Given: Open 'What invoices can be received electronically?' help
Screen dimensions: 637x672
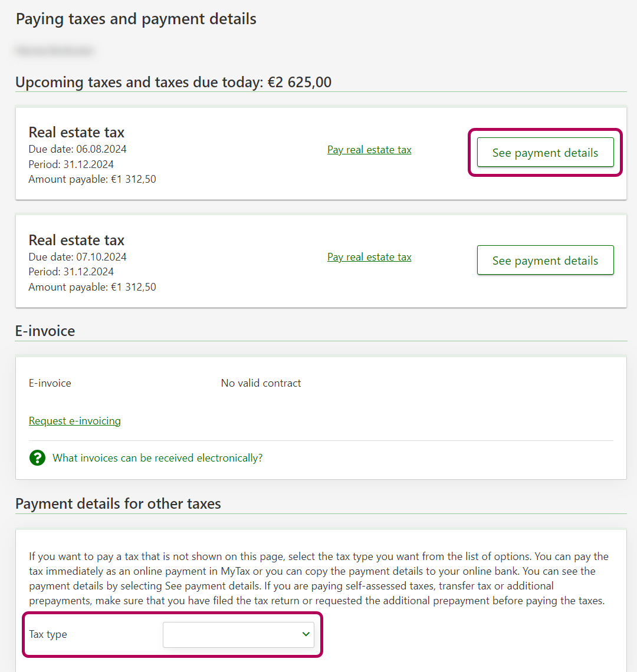Looking at the screenshot, I should click(157, 458).
